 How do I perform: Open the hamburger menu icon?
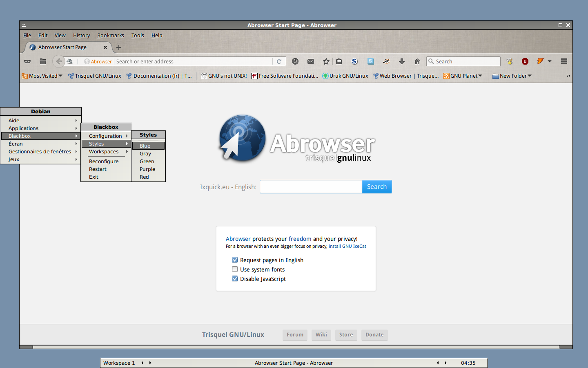[564, 61]
